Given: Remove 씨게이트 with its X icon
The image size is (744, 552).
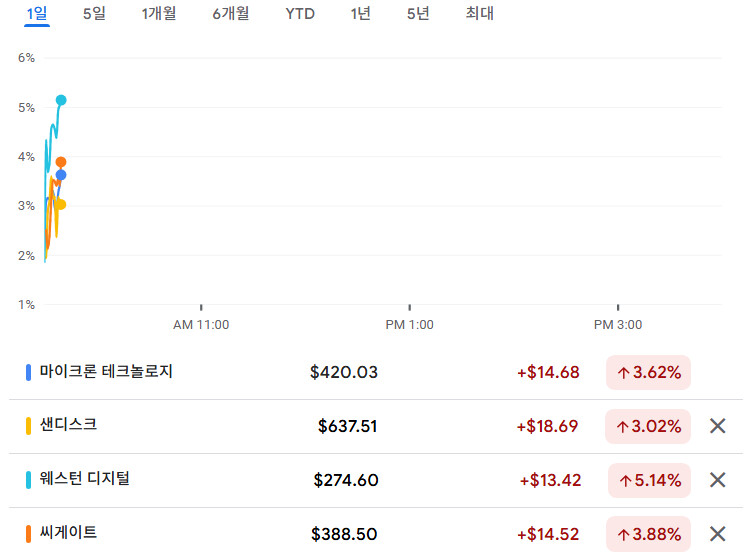Looking at the screenshot, I should pos(717,534).
